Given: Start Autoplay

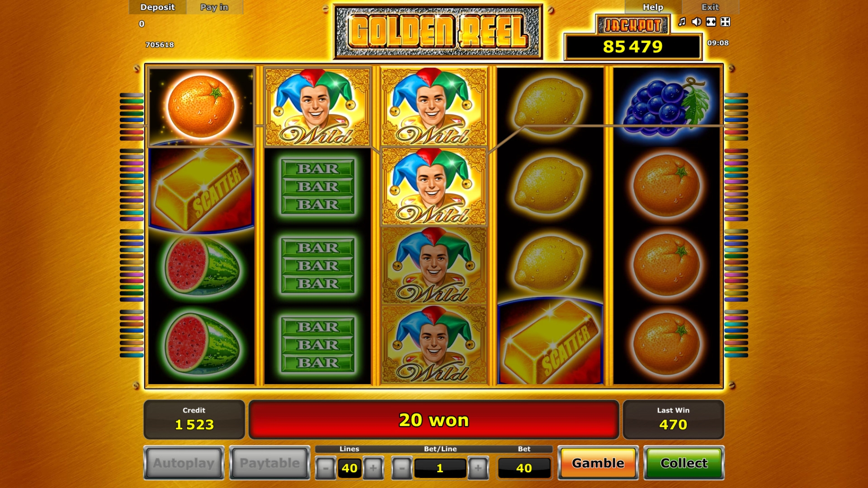Looking at the screenshot, I should pyautogui.click(x=184, y=463).
